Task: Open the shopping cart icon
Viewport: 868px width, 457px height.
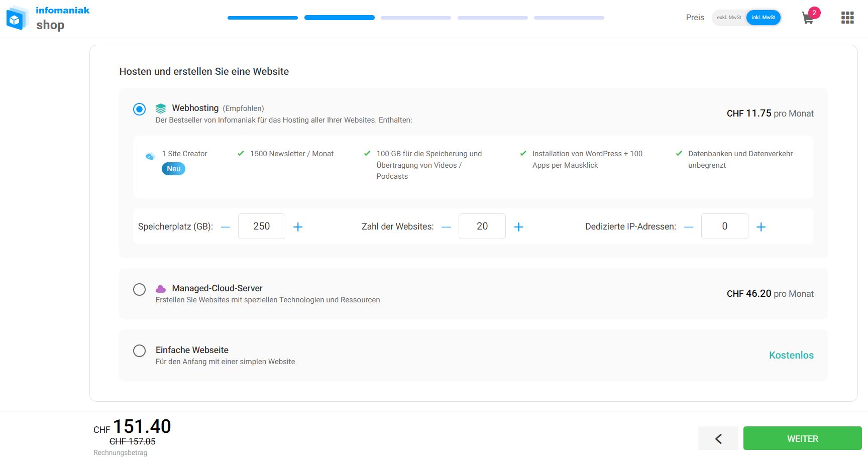Action: coord(808,19)
